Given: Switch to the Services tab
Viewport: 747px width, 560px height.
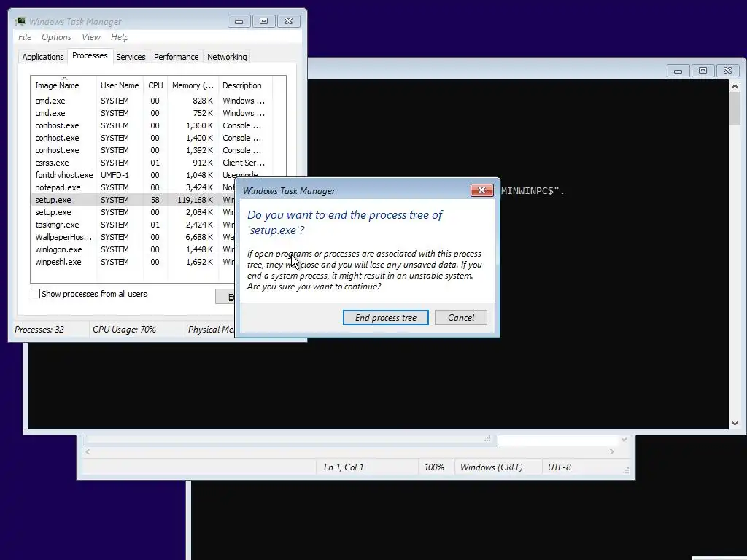Looking at the screenshot, I should [x=131, y=57].
